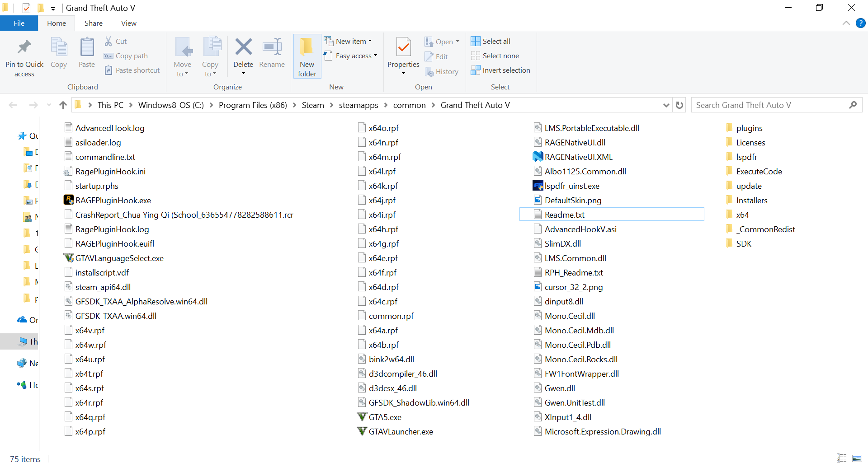Switch to large icons view layout

pos(857,458)
